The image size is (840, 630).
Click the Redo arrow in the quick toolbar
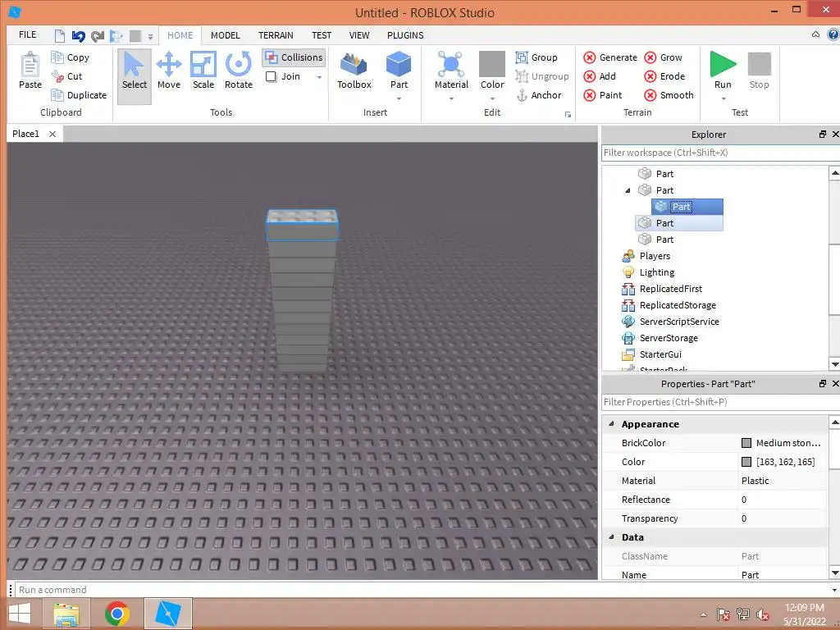98,36
